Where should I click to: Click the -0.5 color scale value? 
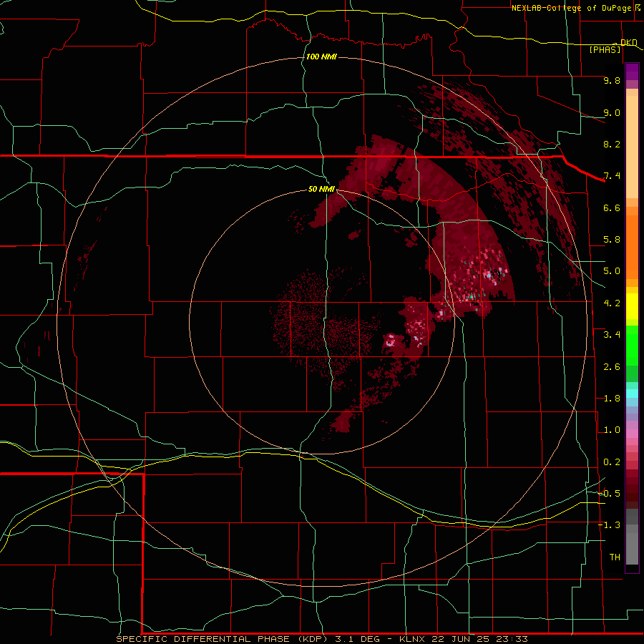point(609,494)
